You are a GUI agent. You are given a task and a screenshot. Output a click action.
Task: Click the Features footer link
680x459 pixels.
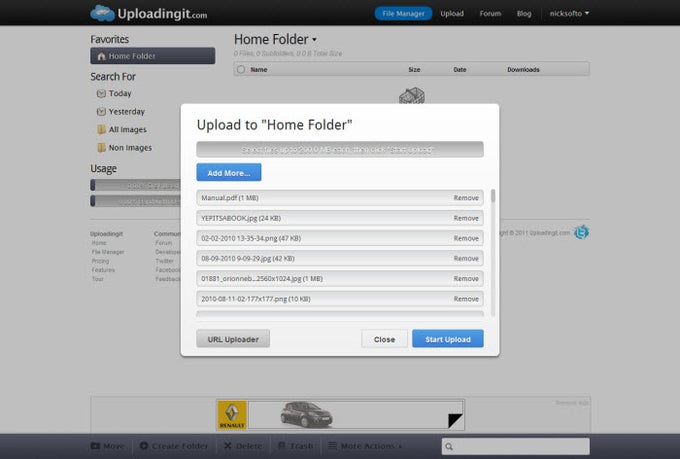[x=103, y=270]
